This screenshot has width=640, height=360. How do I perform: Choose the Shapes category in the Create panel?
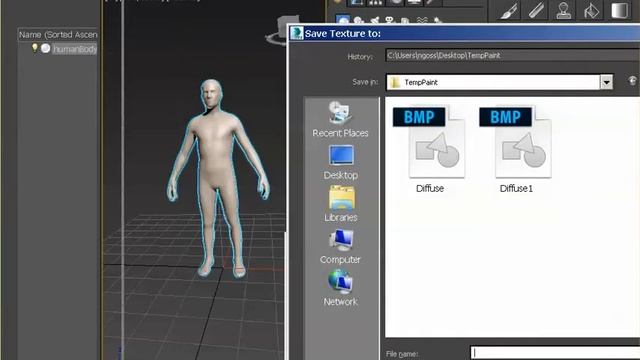coord(359,20)
